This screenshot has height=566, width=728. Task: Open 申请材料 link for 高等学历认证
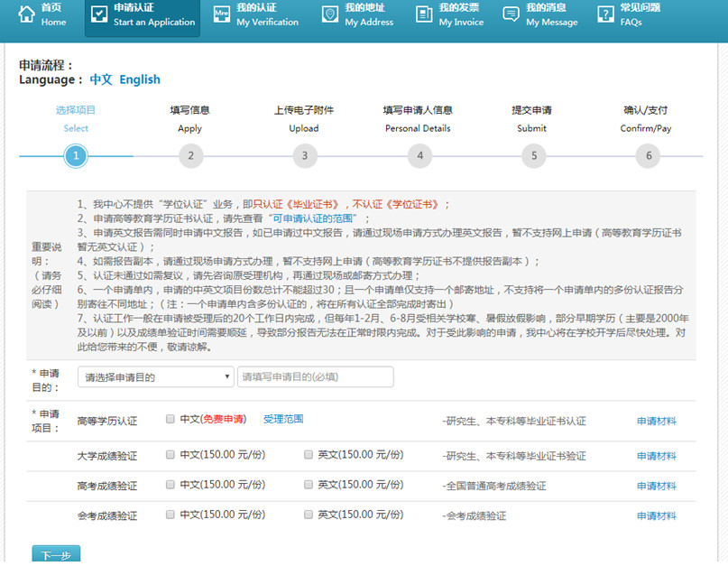pos(657,421)
